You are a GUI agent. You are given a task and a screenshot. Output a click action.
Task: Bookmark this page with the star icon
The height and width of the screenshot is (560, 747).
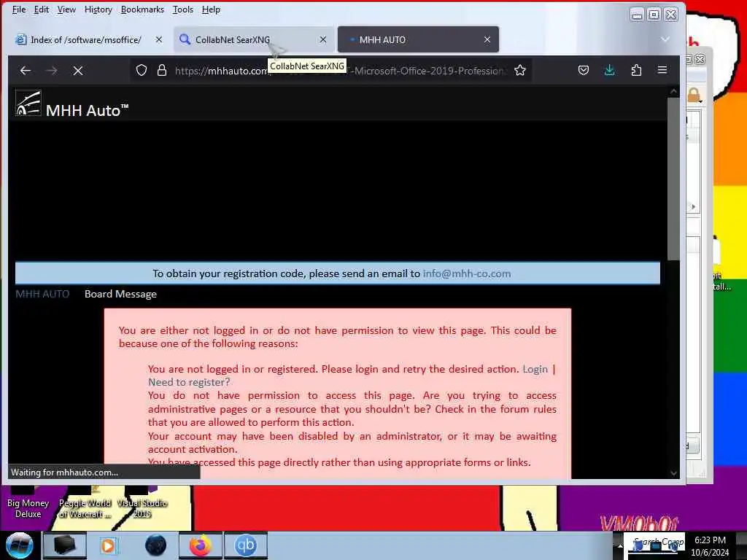(x=519, y=71)
